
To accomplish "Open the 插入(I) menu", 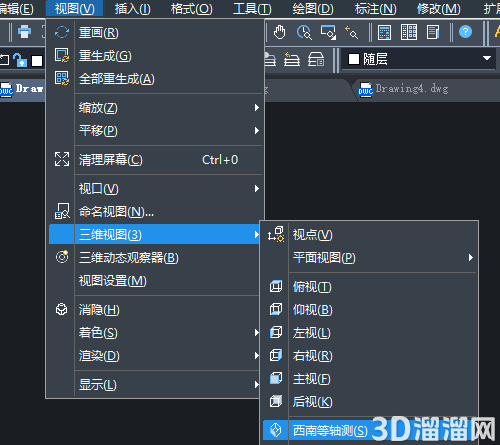I will click(133, 8).
